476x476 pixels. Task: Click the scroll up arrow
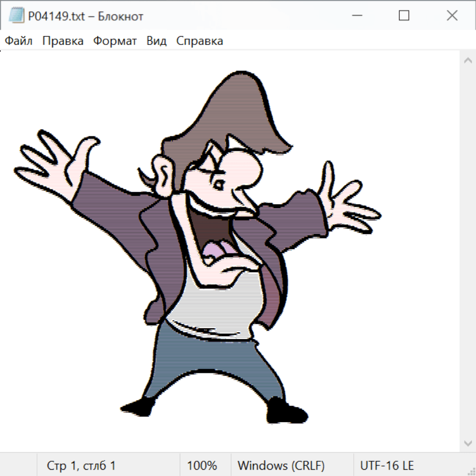point(468,61)
